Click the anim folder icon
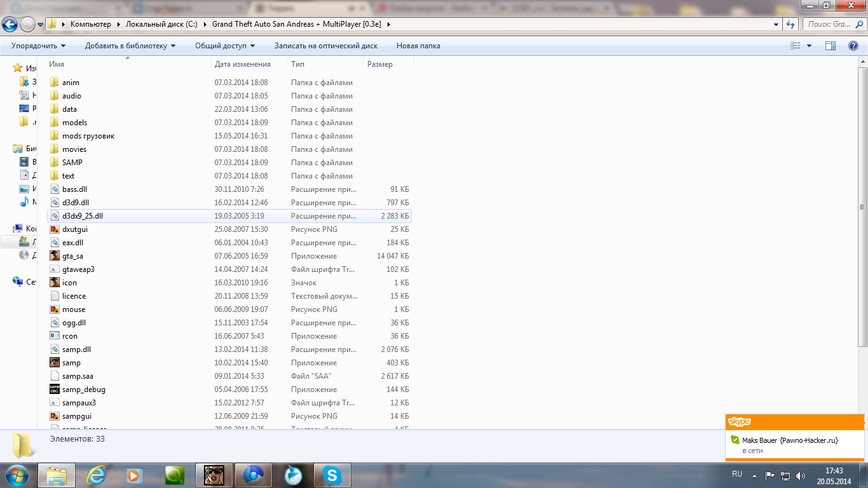The height and width of the screenshot is (488, 868). (55, 83)
